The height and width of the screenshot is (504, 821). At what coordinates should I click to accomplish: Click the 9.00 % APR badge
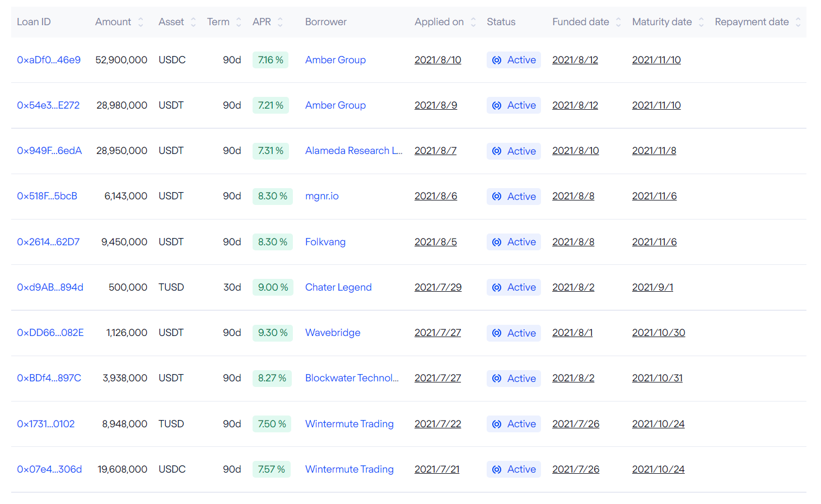(273, 287)
